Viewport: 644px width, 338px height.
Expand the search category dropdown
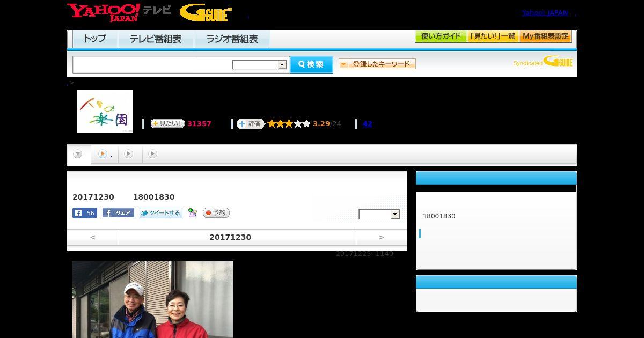260,65
